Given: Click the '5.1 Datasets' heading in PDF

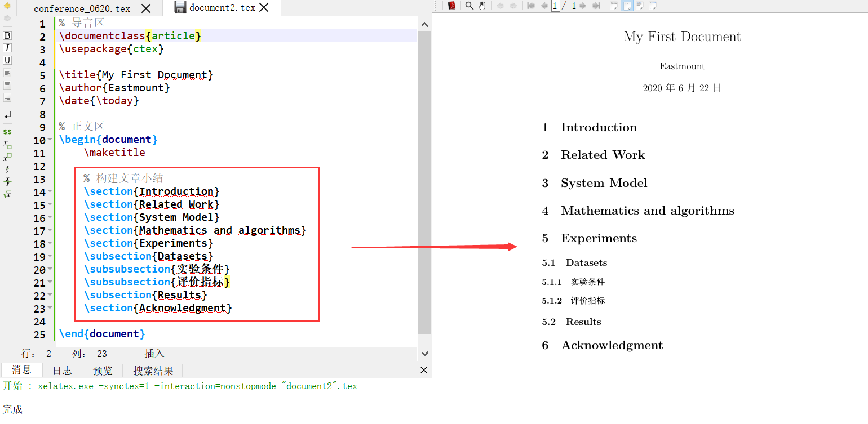Looking at the screenshot, I should (574, 262).
